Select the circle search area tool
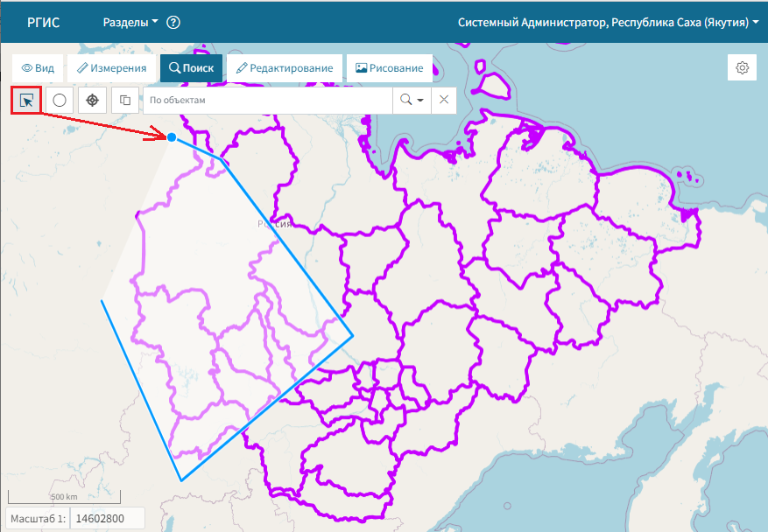768x532 pixels. pos(60,100)
